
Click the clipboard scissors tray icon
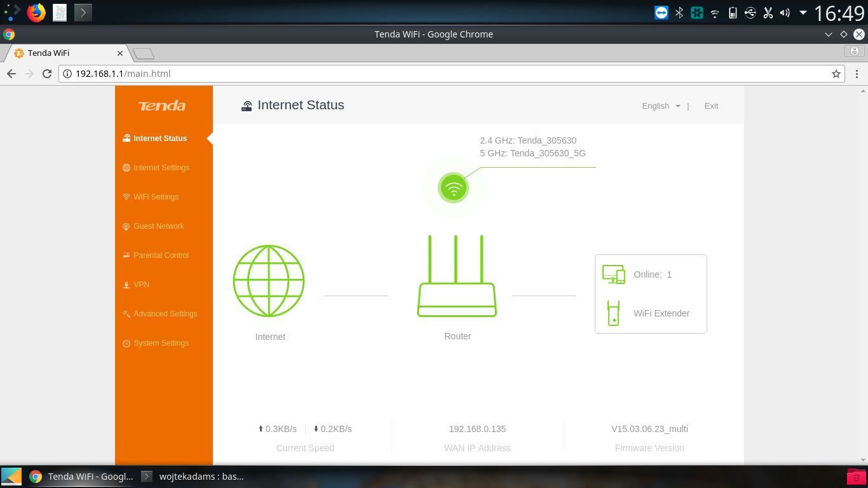tap(768, 12)
